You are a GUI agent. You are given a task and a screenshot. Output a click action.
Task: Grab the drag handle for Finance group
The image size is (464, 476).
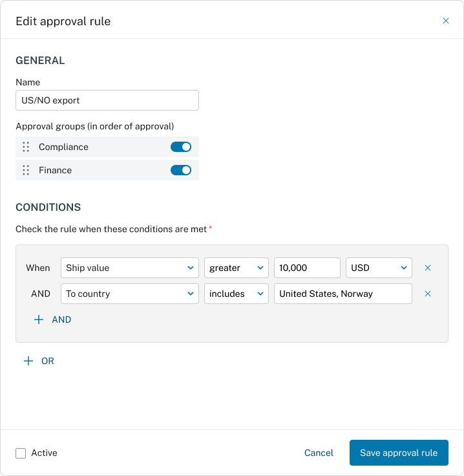coord(26,170)
